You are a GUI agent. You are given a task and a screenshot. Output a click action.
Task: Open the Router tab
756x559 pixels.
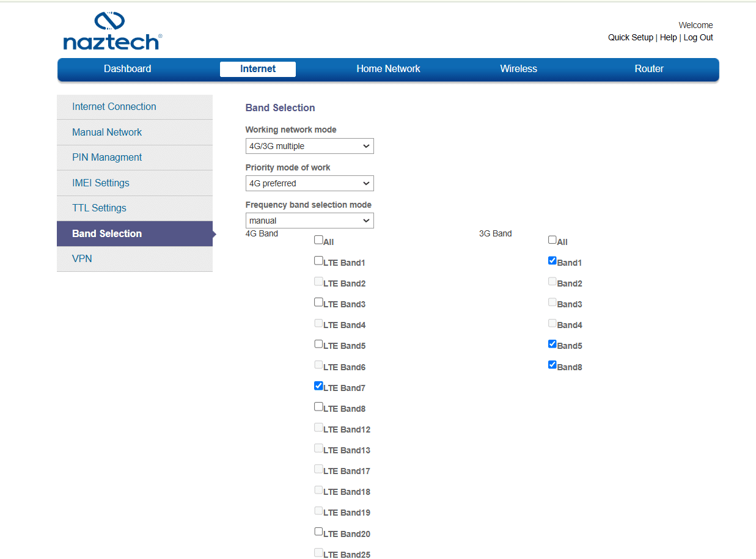[648, 69]
